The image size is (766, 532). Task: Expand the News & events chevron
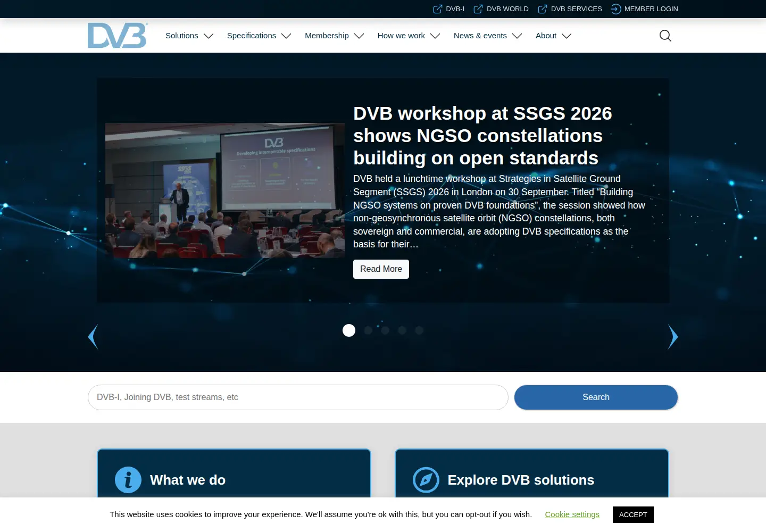(x=517, y=36)
